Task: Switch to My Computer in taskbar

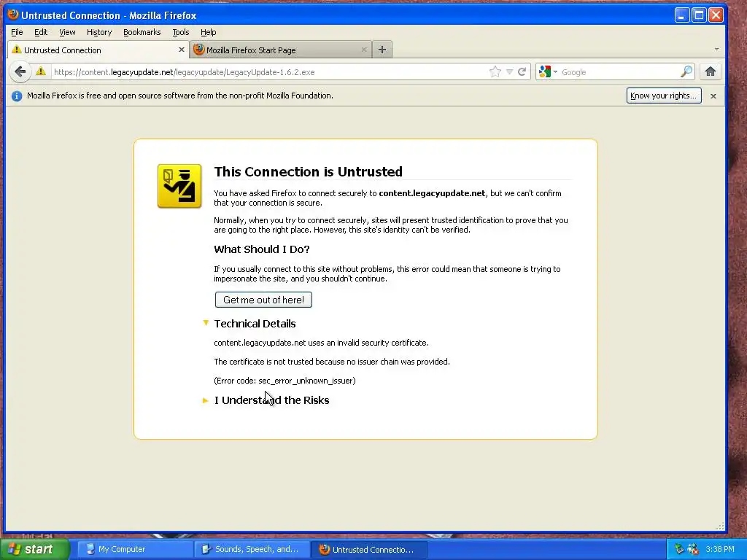Action: (135, 549)
